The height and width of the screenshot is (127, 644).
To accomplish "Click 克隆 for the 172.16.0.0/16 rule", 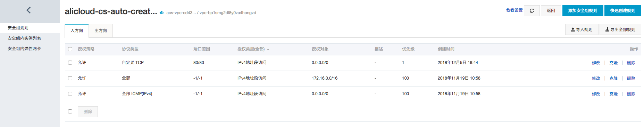I will tap(613, 78).
